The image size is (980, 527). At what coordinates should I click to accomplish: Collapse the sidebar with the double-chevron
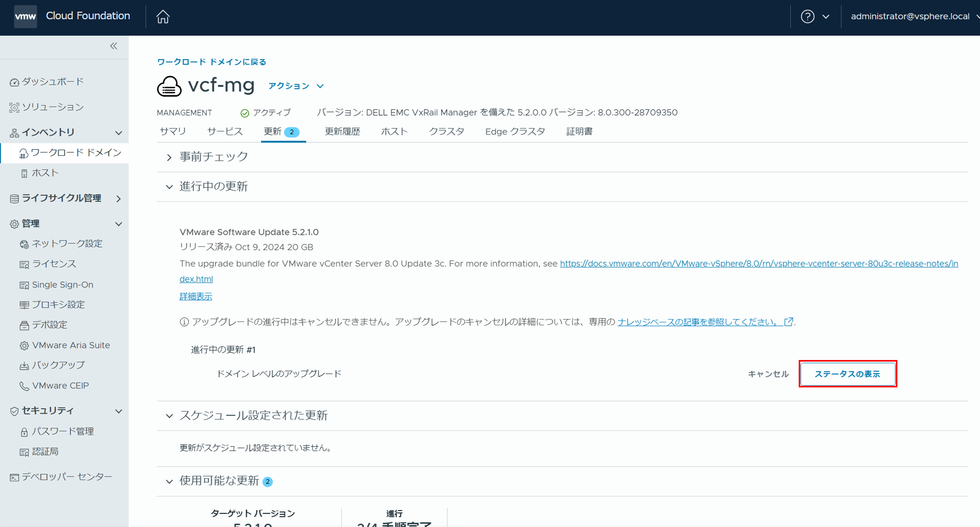[x=113, y=46]
